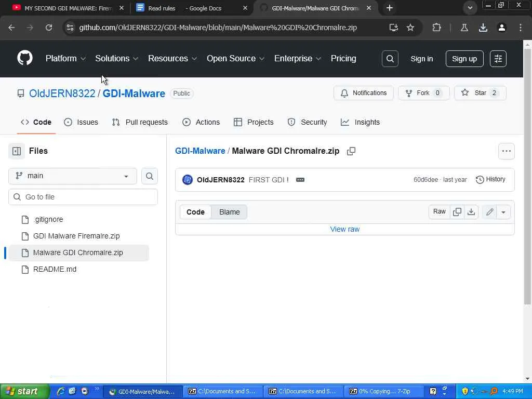532x399 pixels.
Task: Open the Chrome three-dot menu
Action: click(x=520, y=28)
